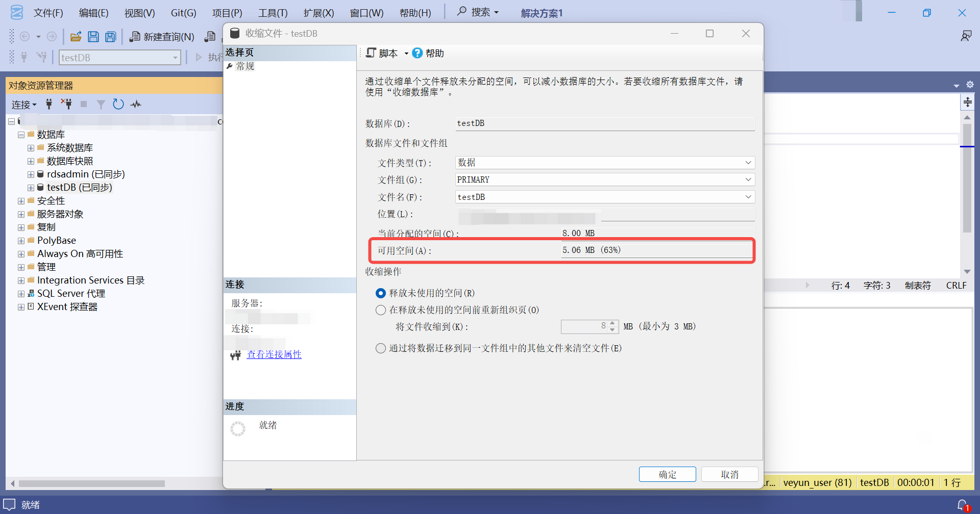
Task: Click the 确定 button
Action: click(x=667, y=474)
